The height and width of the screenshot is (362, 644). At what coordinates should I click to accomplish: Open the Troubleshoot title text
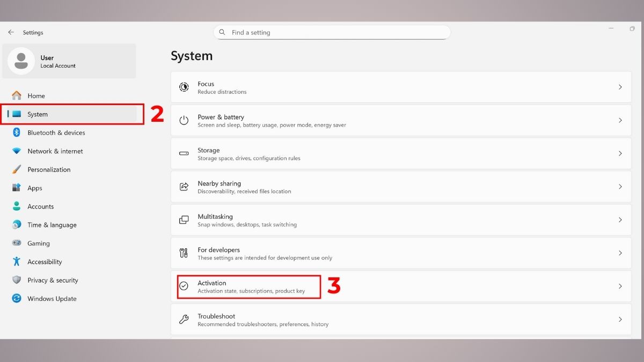point(216,316)
